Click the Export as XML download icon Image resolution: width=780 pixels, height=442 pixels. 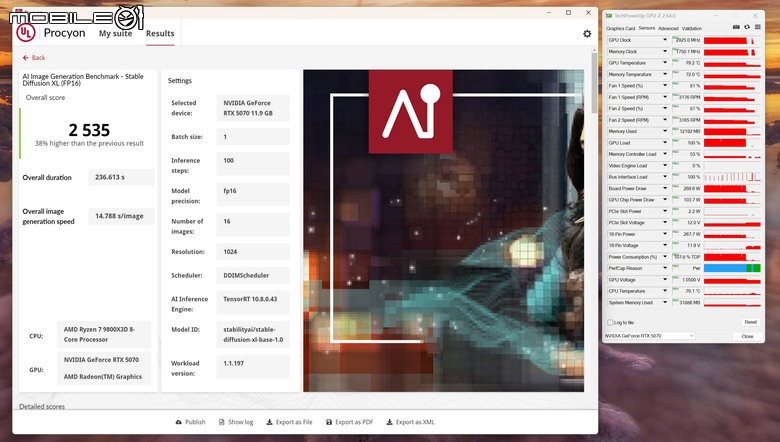pyautogui.click(x=390, y=422)
